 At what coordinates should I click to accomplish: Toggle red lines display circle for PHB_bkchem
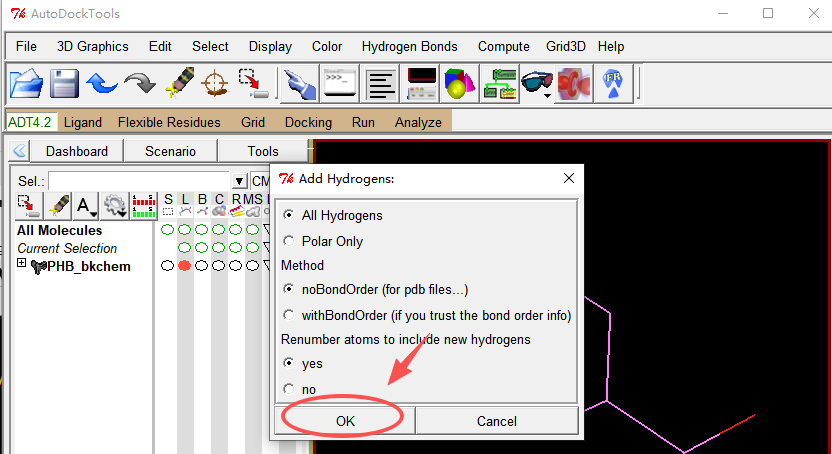point(185,266)
